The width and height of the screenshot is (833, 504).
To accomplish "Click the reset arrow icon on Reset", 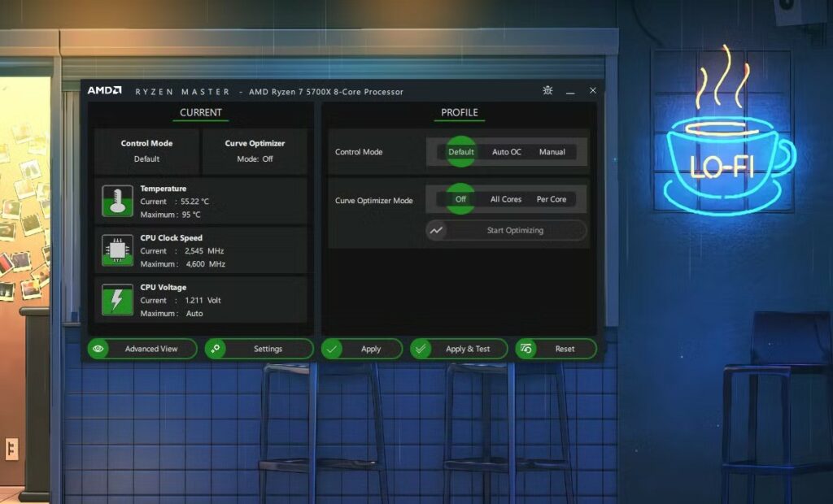I will pyautogui.click(x=526, y=349).
